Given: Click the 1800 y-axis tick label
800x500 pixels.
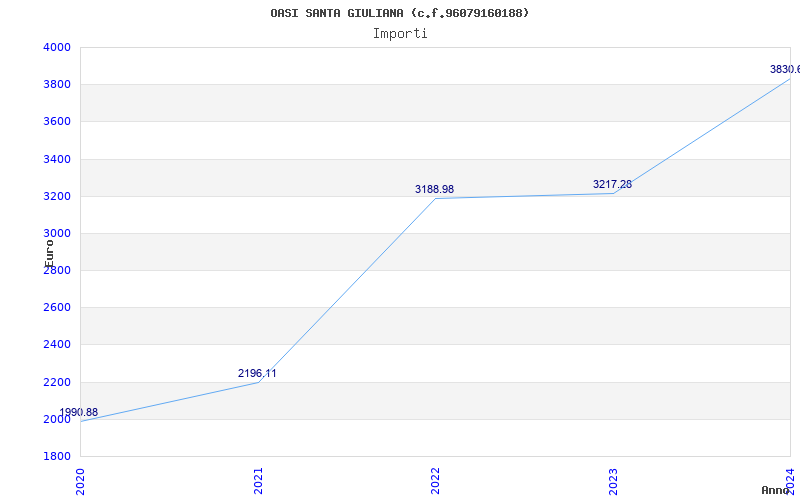Looking at the screenshot, I should point(57,456).
